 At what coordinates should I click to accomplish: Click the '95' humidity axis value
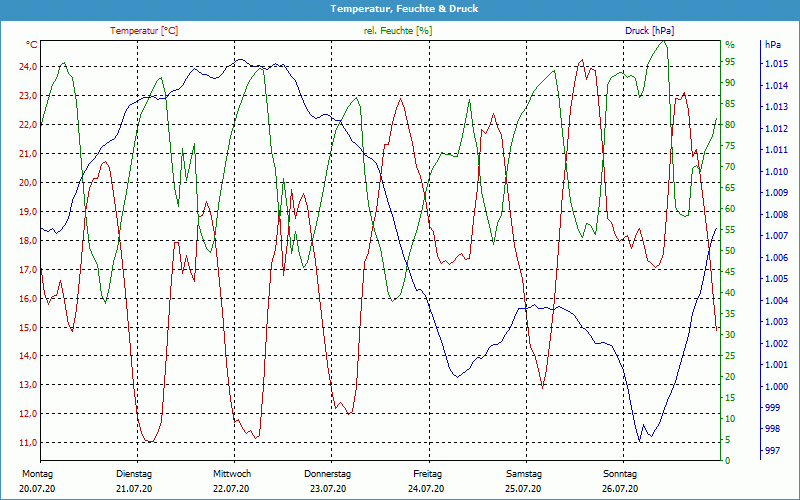point(730,62)
